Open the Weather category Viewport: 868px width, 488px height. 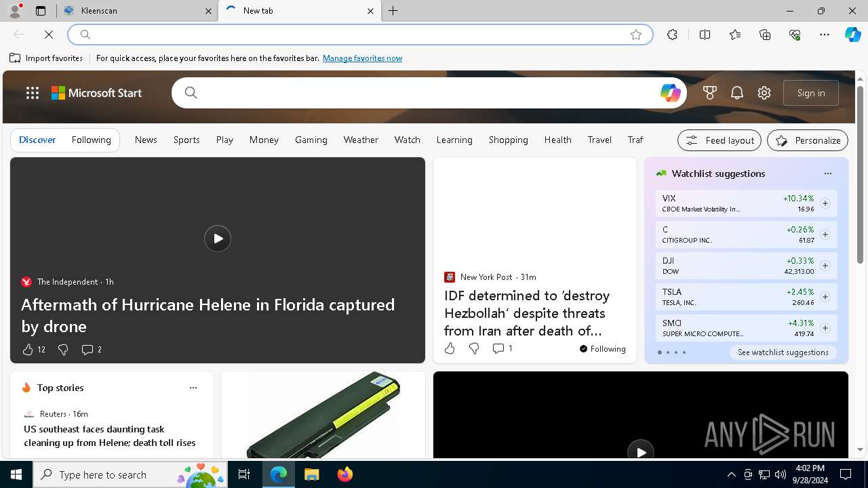361,140
